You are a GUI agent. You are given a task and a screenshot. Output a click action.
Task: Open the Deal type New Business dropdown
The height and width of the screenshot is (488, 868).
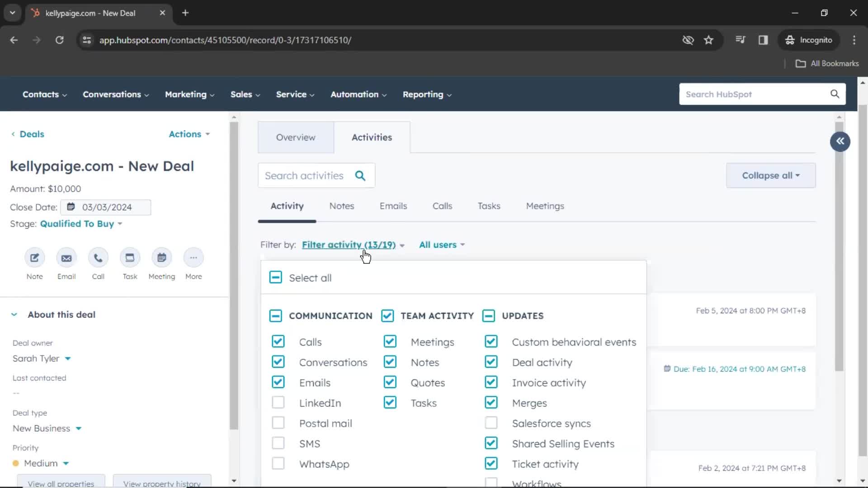pyautogui.click(x=47, y=428)
